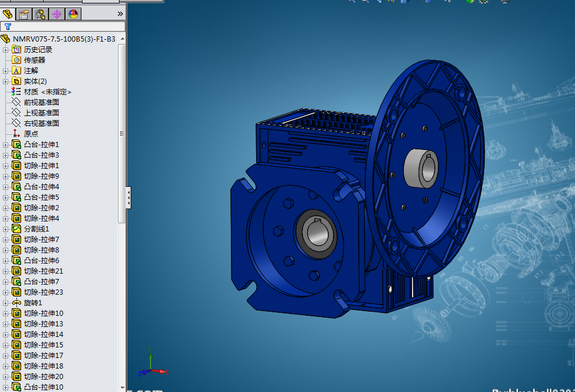
Task: Select the 切除-拉伸18 feature text
Action: tap(43, 366)
